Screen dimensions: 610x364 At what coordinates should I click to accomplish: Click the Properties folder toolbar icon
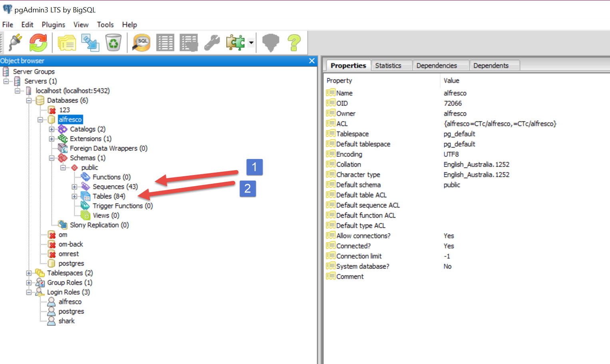click(x=67, y=42)
